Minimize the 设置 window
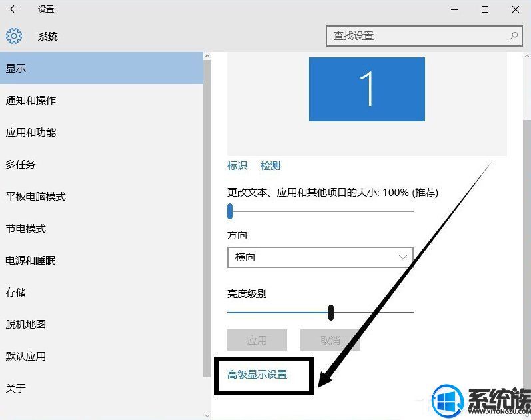Image resolution: width=531 pixels, height=420 pixels. [x=454, y=9]
